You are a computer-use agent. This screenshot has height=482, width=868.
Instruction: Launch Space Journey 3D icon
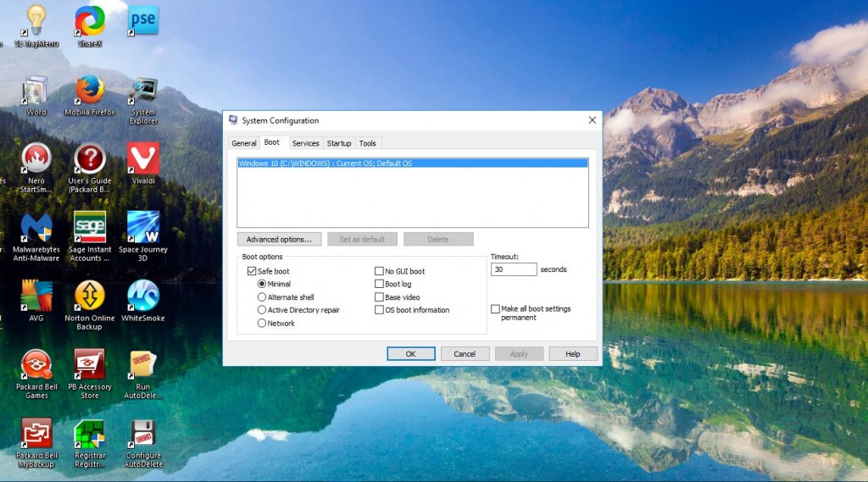tap(142, 237)
